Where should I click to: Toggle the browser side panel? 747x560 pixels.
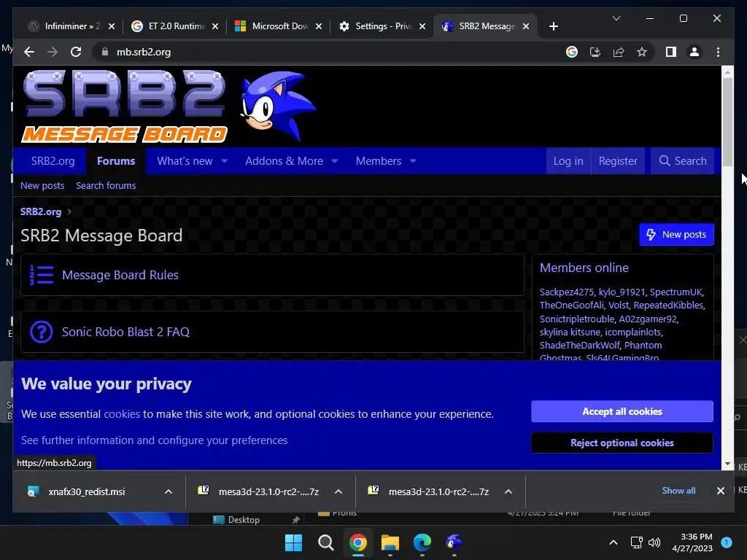pos(671,52)
